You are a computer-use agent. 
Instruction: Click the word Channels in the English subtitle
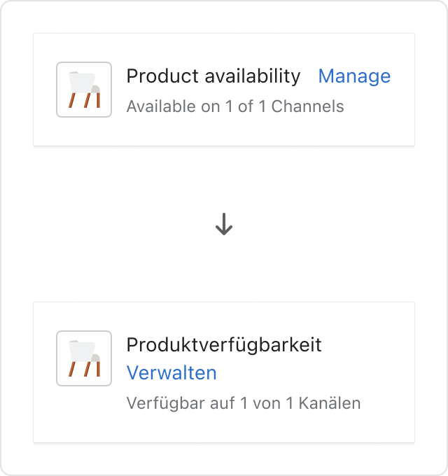[x=307, y=106]
